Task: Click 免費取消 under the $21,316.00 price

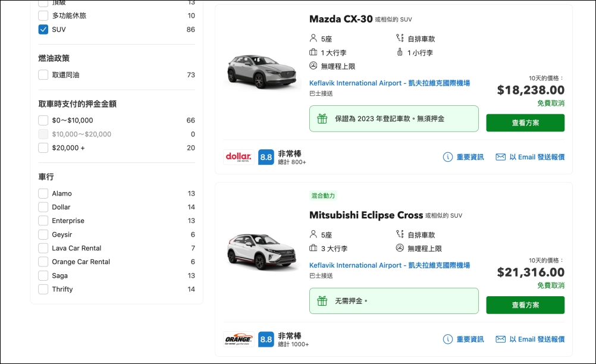Action: pyautogui.click(x=551, y=285)
